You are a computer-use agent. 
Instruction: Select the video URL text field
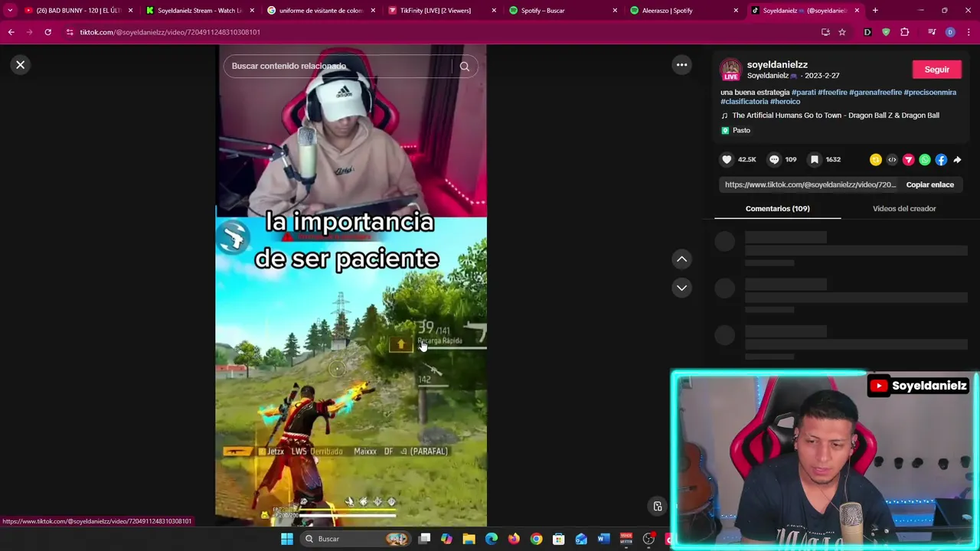(x=810, y=184)
